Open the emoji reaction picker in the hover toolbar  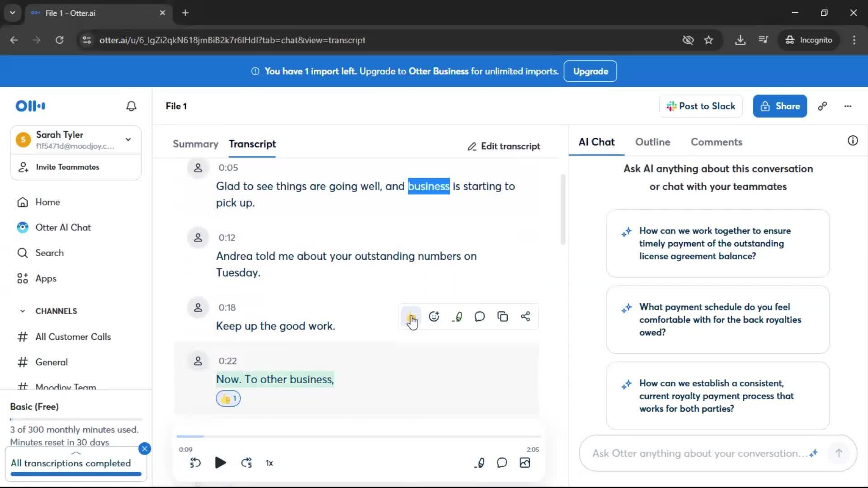point(434,316)
